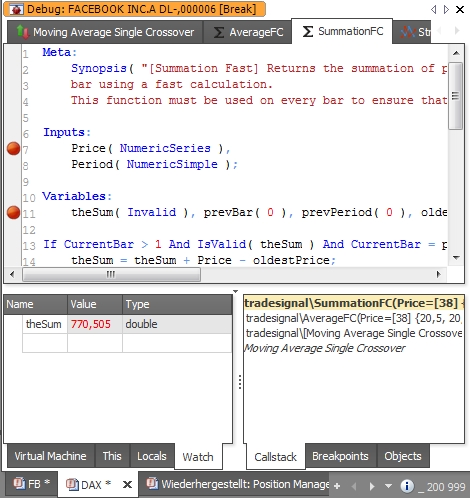Click the empty watch row to add a variable
The image size is (470, 498).
coord(127,343)
